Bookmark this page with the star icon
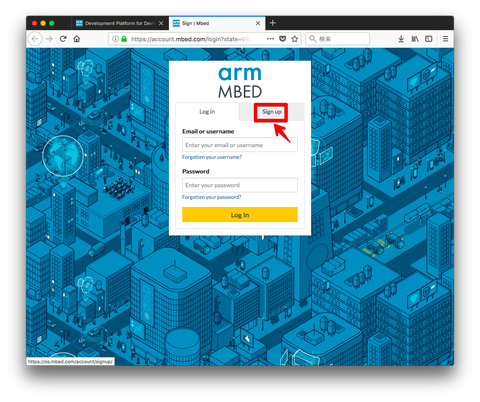 pos(295,39)
